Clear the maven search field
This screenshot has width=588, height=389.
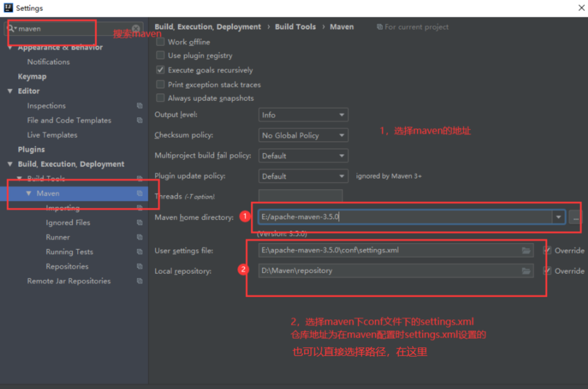(136, 29)
